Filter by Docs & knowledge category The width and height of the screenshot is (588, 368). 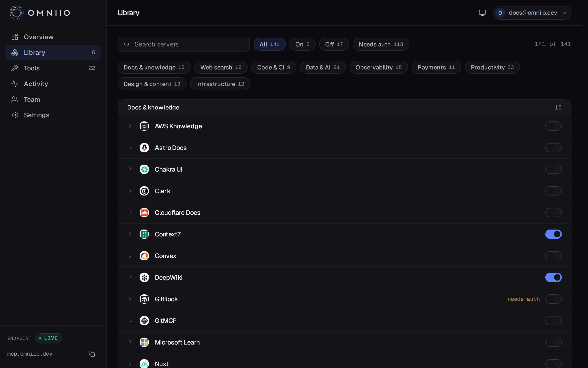click(x=154, y=67)
